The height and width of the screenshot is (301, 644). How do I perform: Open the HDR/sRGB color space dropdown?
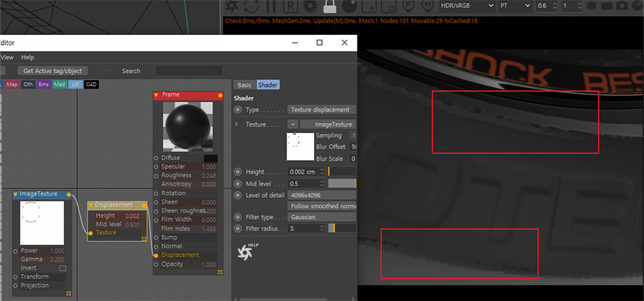pos(466,6)
